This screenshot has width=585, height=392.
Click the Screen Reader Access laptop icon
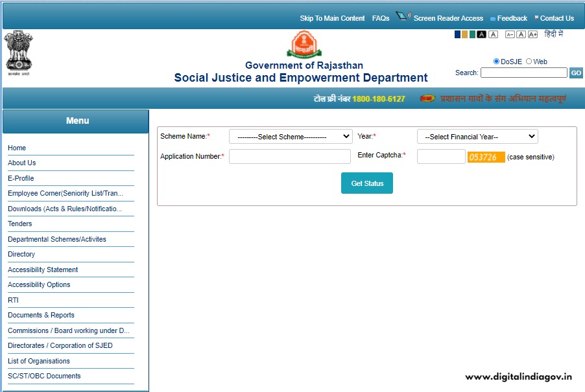403,16
